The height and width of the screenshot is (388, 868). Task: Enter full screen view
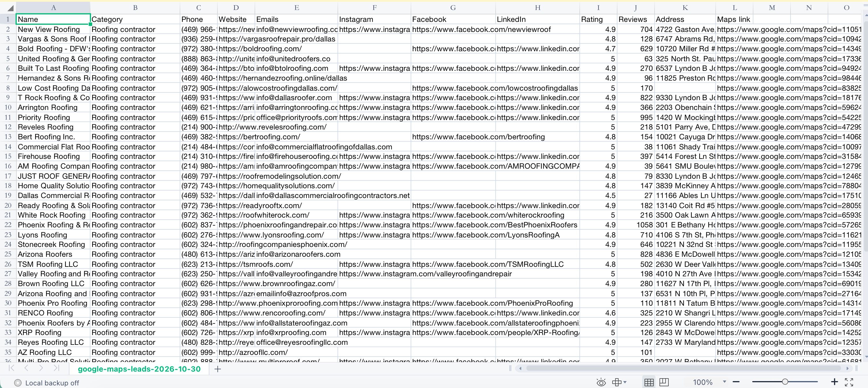[x=849, y=382]
